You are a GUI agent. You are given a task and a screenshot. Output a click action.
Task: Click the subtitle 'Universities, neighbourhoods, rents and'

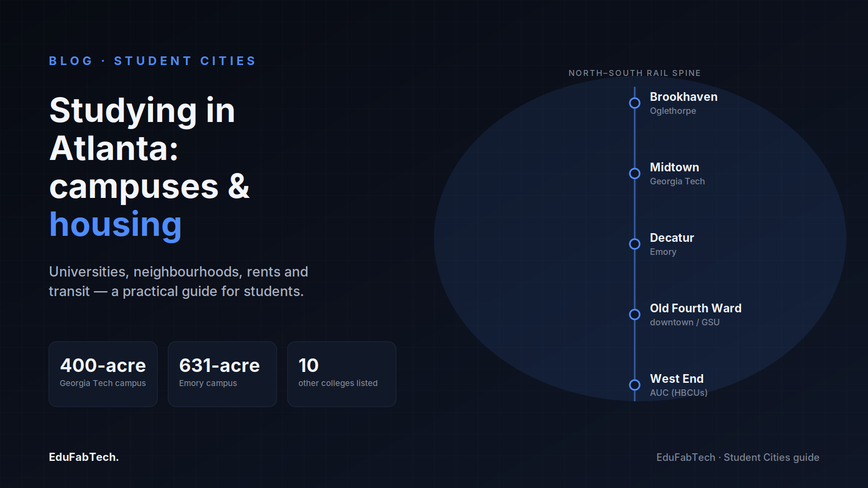coord(178,272)
